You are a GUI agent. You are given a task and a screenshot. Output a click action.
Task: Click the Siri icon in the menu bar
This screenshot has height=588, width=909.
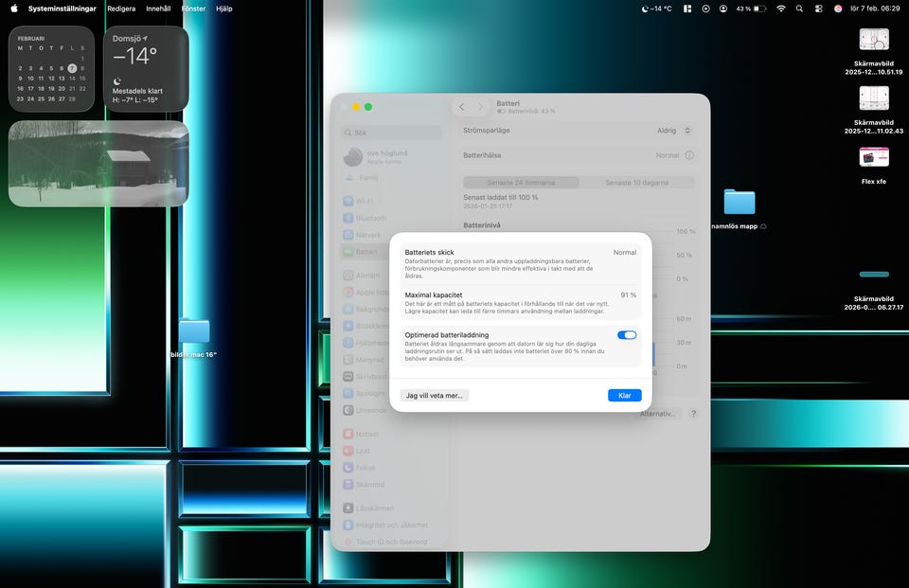(x=838, y=9)
